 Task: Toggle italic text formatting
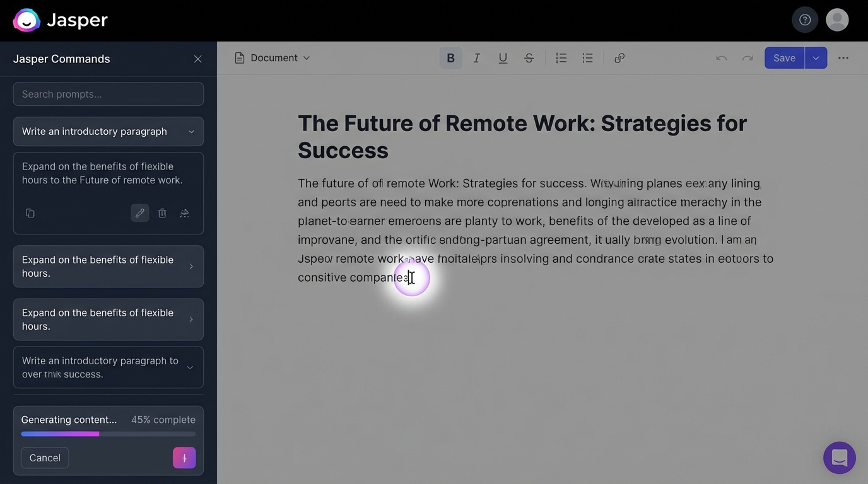point(477,58)
